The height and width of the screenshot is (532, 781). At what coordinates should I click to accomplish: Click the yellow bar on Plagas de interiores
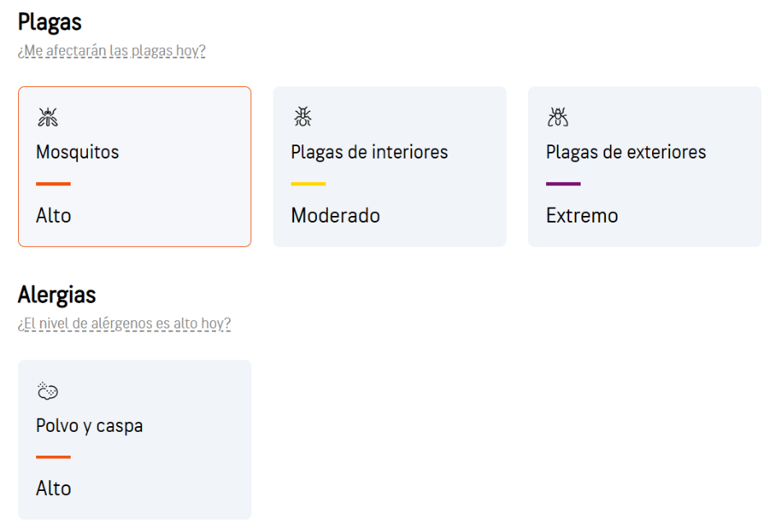[x=308, y=182]
